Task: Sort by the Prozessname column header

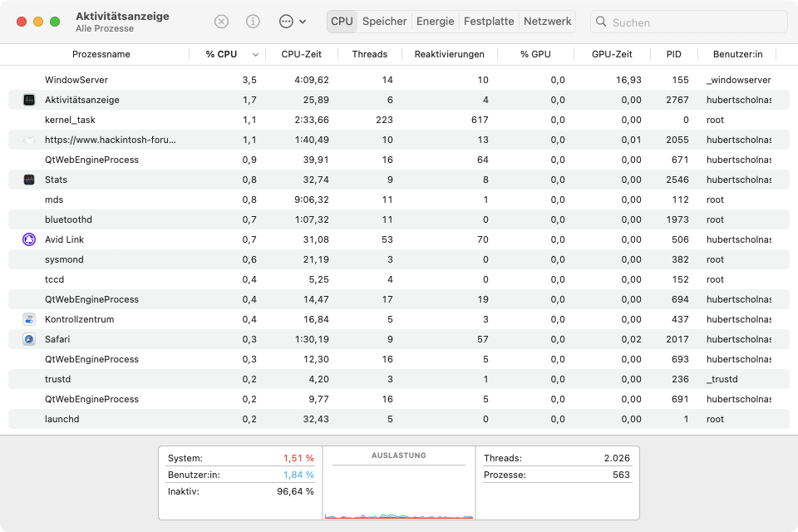Action: coord(101,55)
